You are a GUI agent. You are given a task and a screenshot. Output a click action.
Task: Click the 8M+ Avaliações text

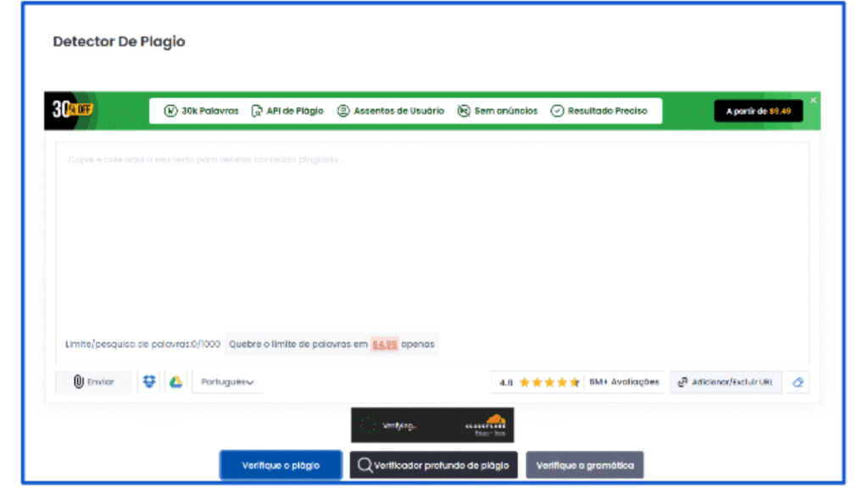pos(624,382)
